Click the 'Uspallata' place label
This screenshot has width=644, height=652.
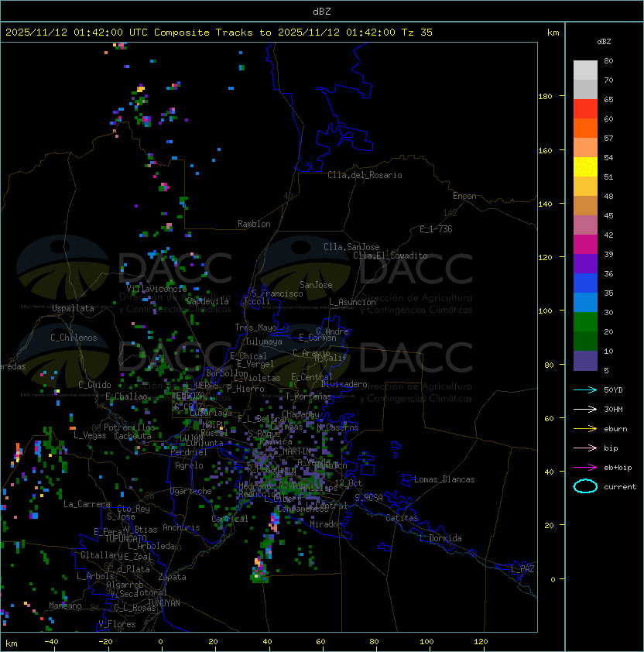73,308
